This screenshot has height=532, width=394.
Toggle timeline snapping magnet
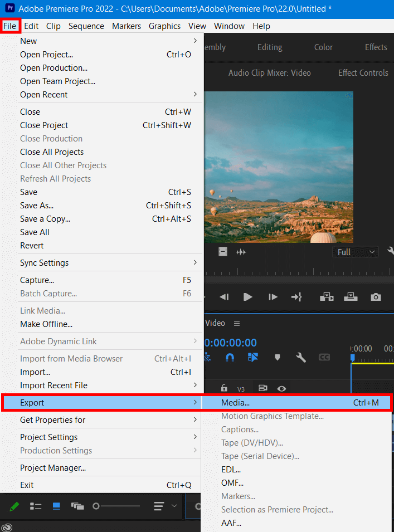(x=230, y=358)
